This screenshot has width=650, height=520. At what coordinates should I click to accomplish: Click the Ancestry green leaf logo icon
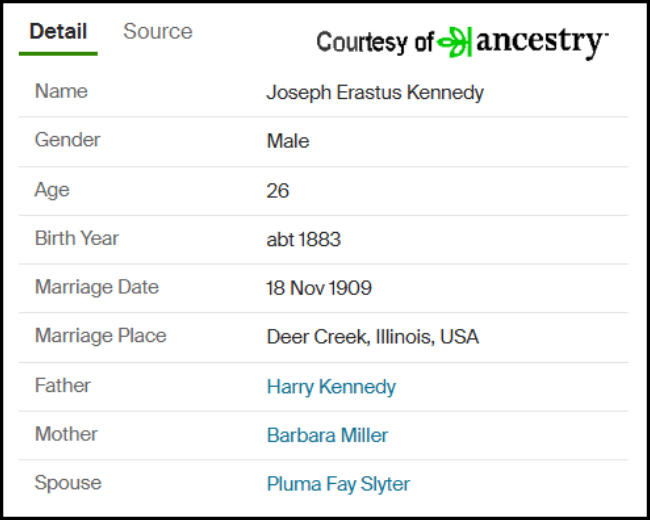[x=455, y=42]
